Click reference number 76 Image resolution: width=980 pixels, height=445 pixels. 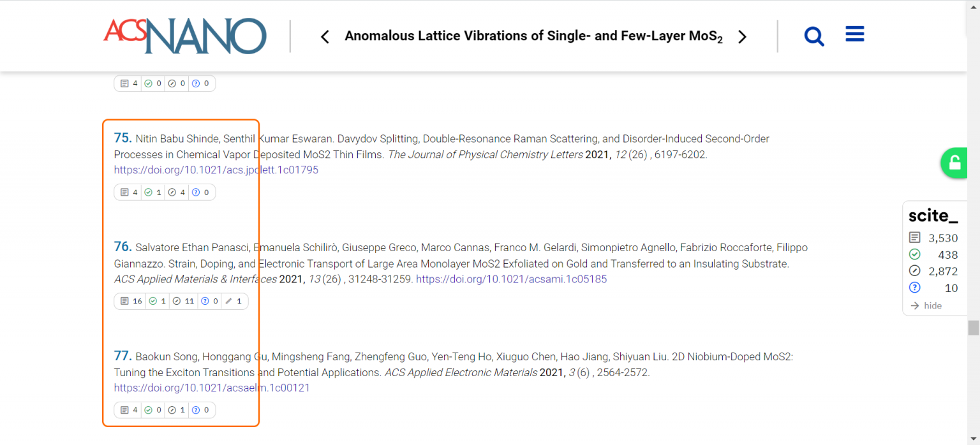pos(122,247)
